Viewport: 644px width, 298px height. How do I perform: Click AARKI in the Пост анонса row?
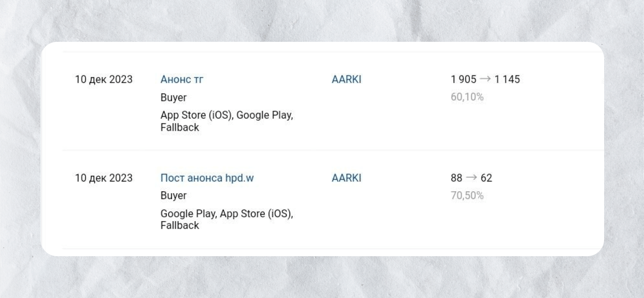346,178
